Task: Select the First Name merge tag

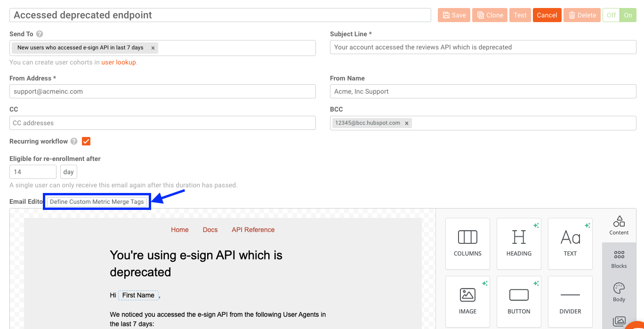Action: click(138, 295)
